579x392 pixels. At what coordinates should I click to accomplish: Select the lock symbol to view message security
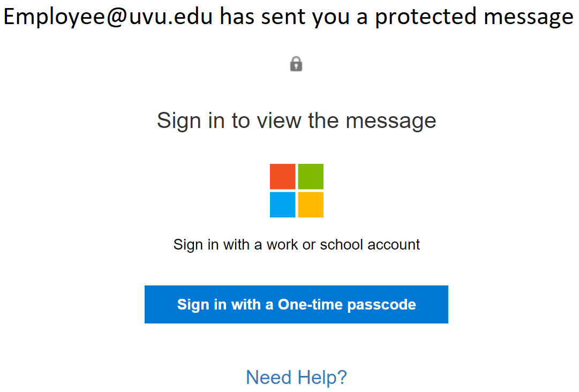[x=296, y=63]
